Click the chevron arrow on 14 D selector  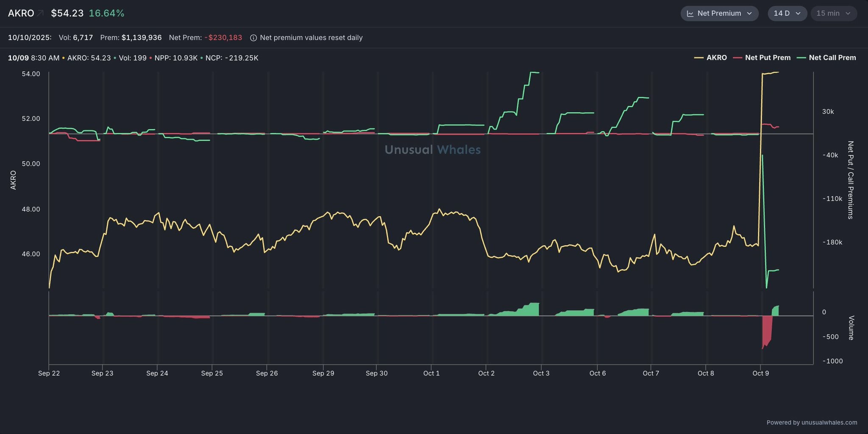click(x=798, y=14)
